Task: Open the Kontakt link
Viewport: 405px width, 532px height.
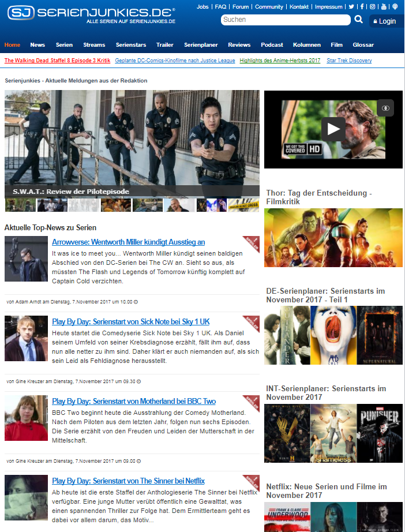Action: pyautogui.click(x=299, y=7)
